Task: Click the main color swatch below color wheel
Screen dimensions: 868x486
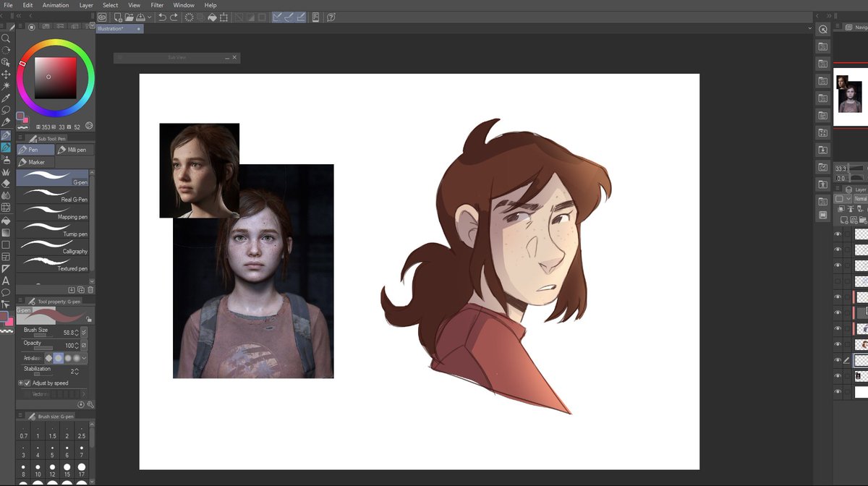Action: 21,116
